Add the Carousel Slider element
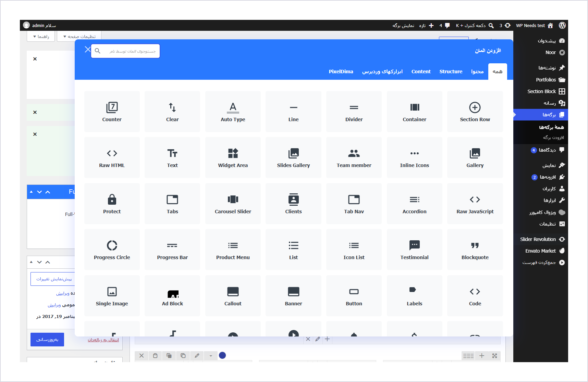The height and width of the screenshot is (382, 588). point(233,204)
